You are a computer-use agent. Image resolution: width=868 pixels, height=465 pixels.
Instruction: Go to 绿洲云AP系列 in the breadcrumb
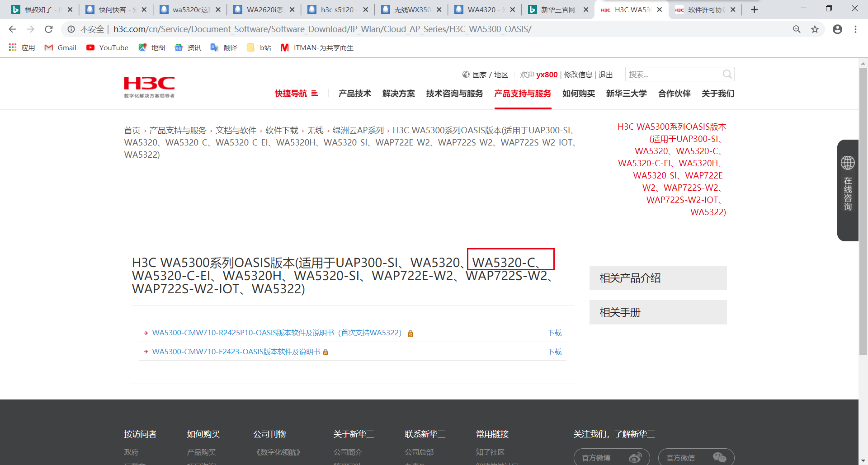358,131
